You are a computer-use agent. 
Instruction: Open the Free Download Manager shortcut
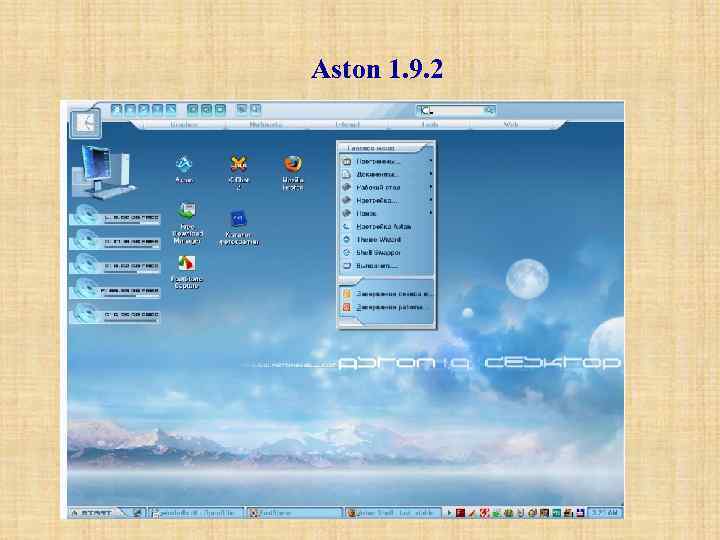tap(187, 223)
